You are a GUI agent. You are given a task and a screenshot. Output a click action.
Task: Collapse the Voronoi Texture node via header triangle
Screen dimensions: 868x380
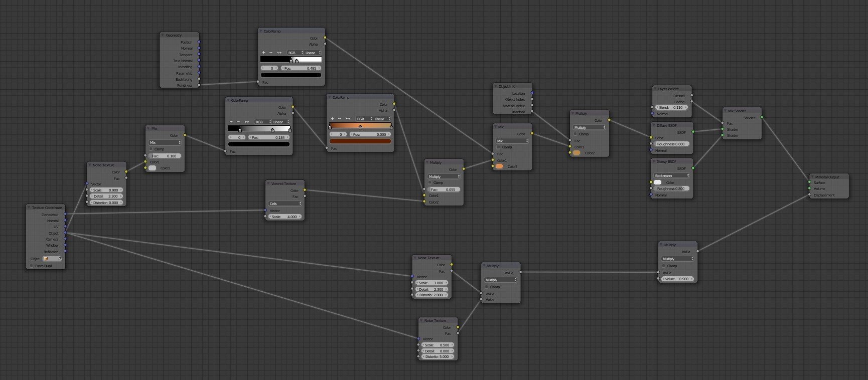click(269, 183)
